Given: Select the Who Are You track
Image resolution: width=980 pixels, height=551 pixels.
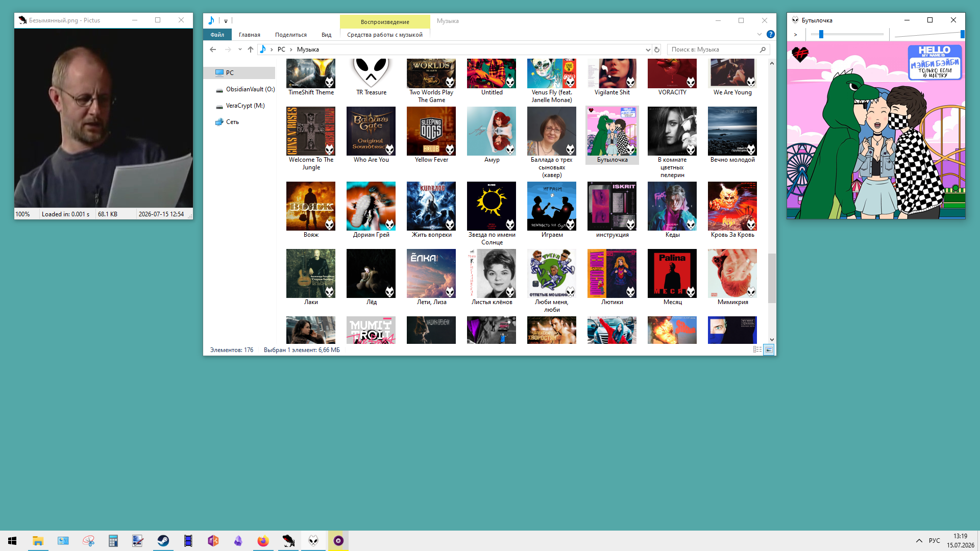Looking at the screenshot, I should pyautogui.click(x=371, y=135).
